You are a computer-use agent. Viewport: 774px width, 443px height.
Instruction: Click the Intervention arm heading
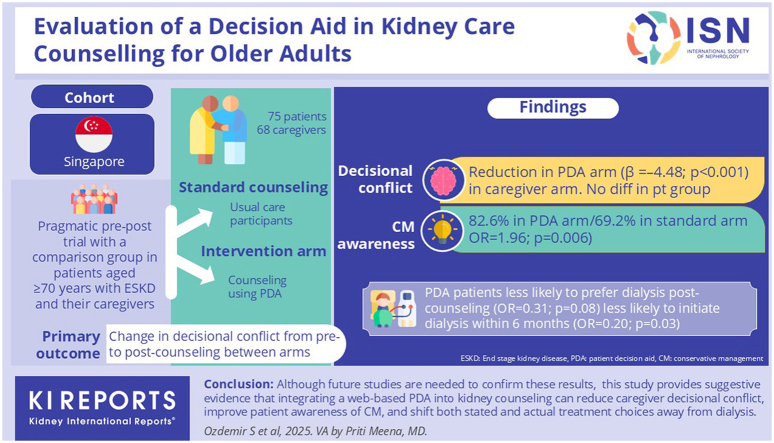(264, 251)
